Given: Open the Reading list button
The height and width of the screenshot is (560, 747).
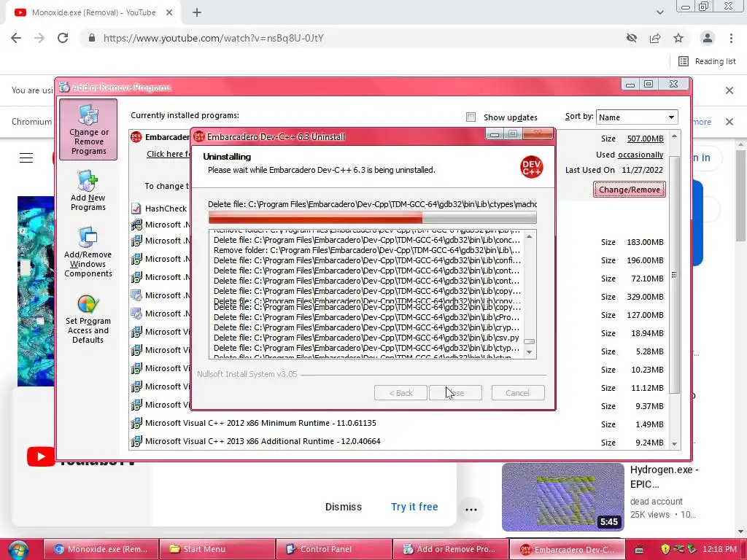Looking at the screenshot, I should coord(707,61).
